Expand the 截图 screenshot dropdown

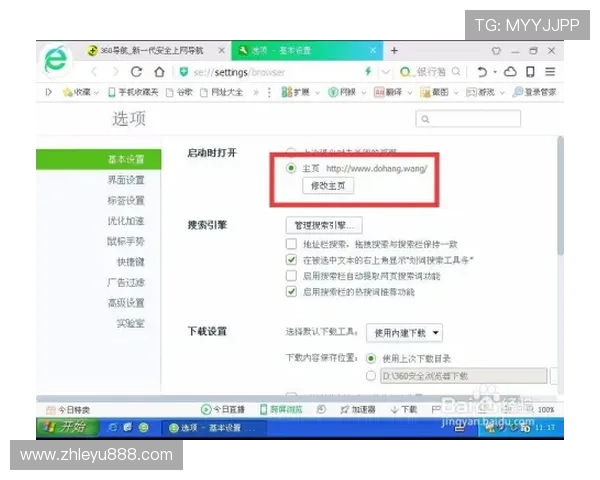(456, 93)
